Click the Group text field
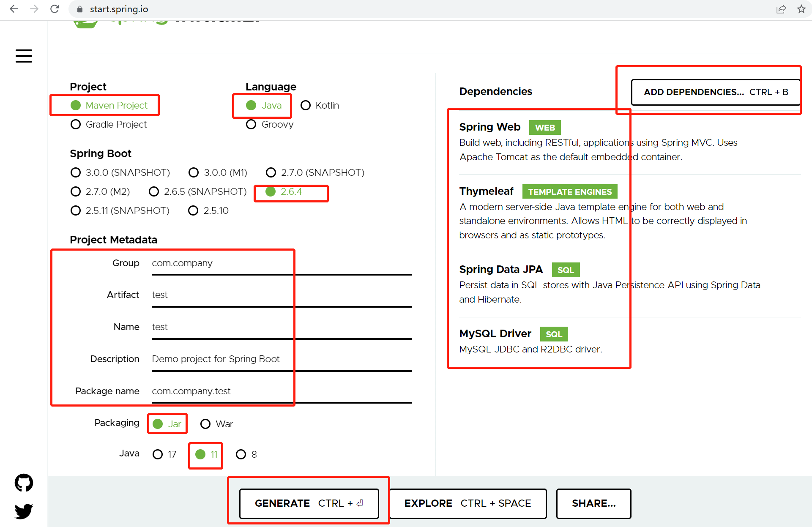This screenshot has height=527, width=812. point(281,263)
